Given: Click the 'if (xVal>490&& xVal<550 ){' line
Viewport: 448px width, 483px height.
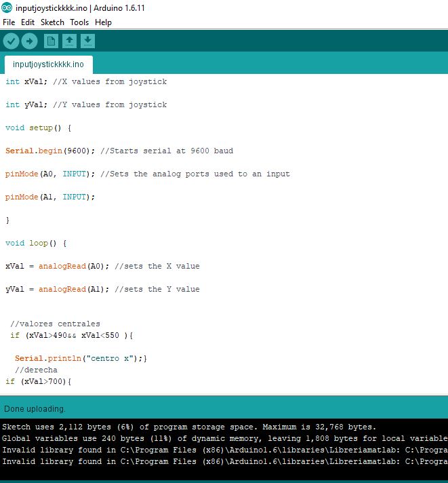Looking at the screenshot, I should point(71,335).
